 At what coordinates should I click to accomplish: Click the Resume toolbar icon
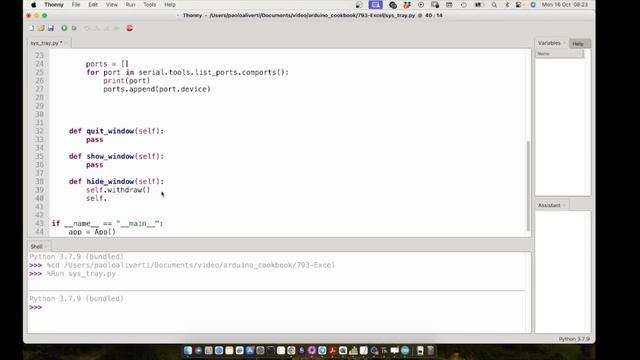(116, 28)
